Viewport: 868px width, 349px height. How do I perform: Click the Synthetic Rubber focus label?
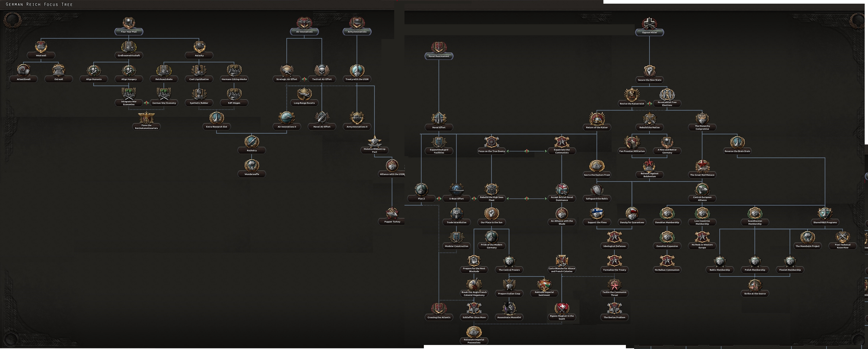[199, 103]
